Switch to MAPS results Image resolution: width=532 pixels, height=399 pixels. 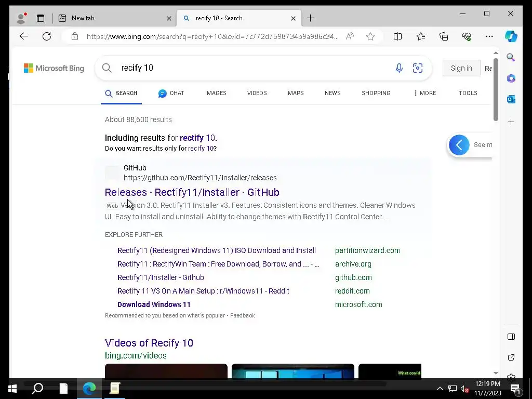click(296, 93)
